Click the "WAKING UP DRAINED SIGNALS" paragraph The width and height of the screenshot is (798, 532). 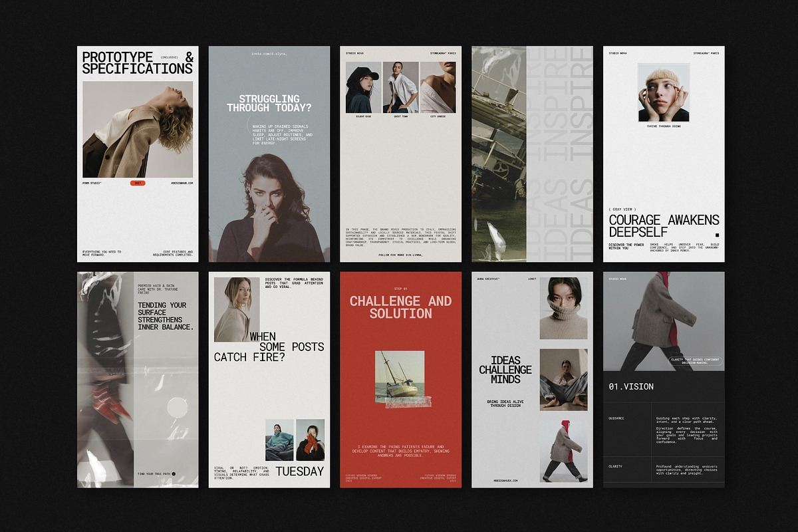click(x=282, y=134)
